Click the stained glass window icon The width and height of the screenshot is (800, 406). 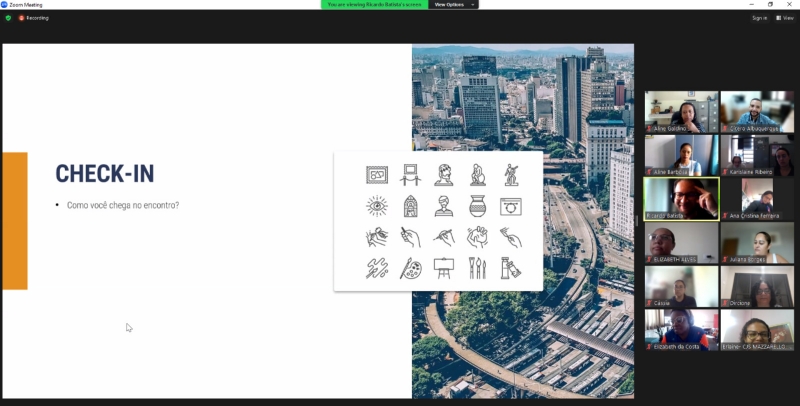click(x=410, y=206)
